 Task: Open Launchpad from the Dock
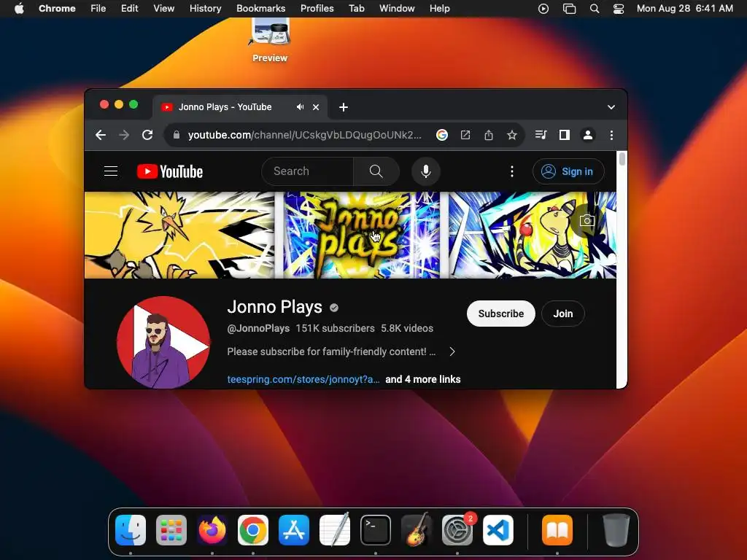pyautogui.click(x=171, y=530)
